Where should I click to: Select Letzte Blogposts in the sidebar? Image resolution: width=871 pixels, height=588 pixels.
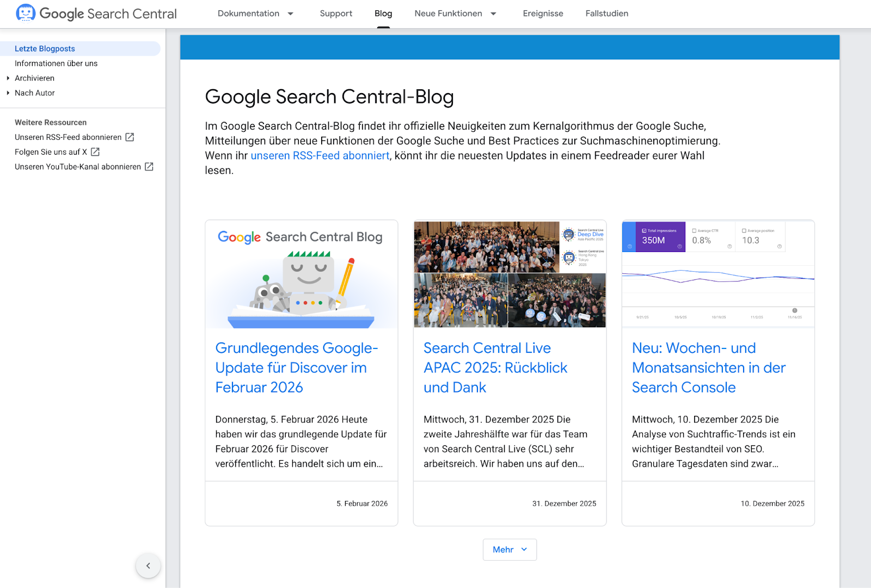[45, 48]
